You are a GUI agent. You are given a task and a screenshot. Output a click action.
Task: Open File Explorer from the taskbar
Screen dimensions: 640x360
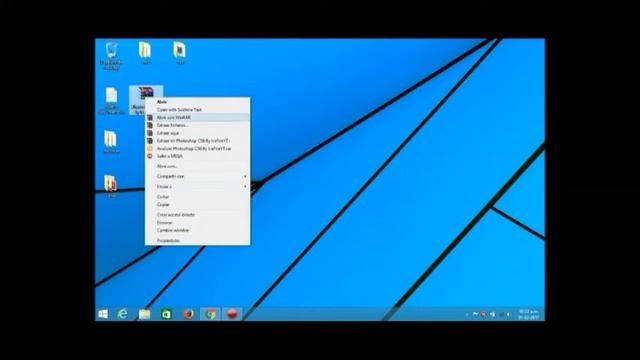coord(144,314)
